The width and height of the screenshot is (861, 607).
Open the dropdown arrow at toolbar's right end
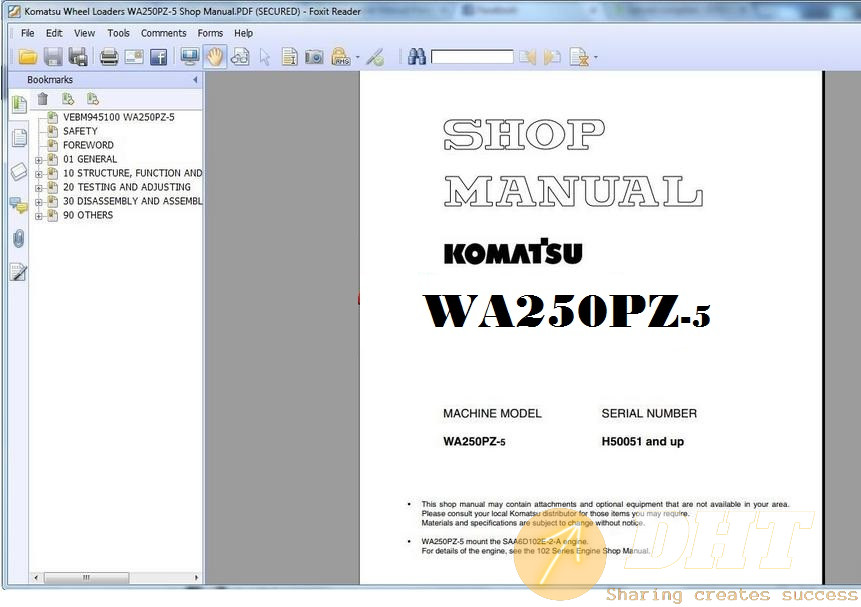tap(596, 57)
